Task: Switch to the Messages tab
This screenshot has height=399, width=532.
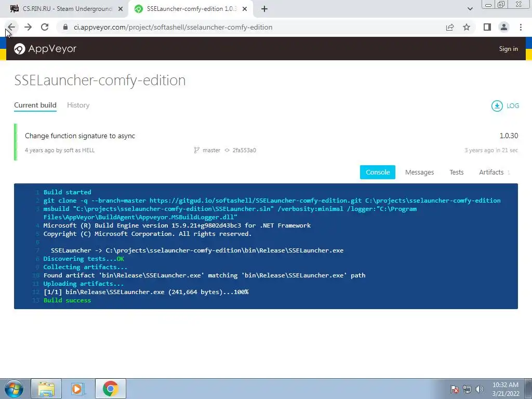Action: coord(419,172)
